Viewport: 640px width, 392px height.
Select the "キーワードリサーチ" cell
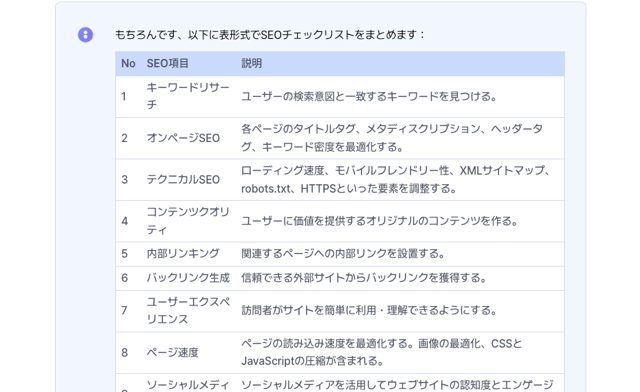click(188, 96)
